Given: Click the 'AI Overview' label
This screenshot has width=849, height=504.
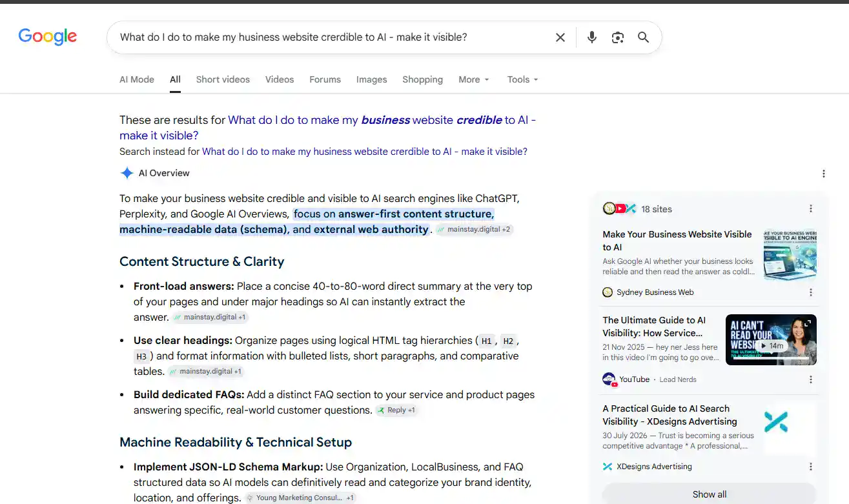Looking at the screenshot, I should pyautogui.click(x=164, y=173).
